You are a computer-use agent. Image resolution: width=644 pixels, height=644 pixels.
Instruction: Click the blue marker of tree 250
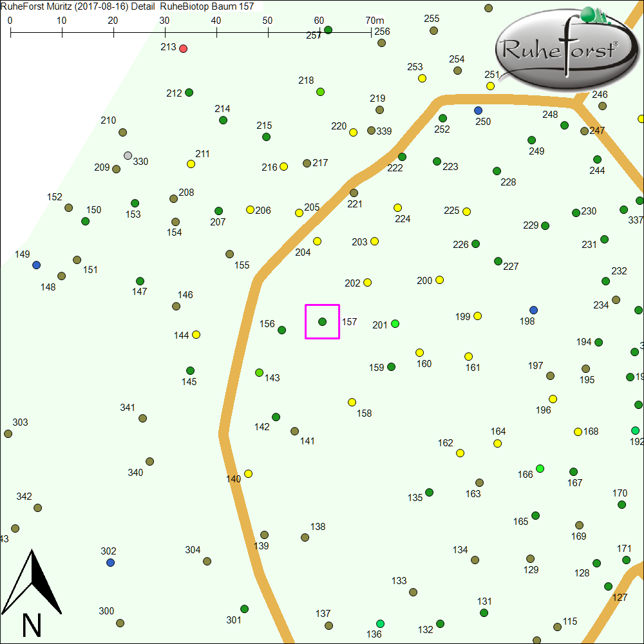pyautogui.click(x=478, y=110)
